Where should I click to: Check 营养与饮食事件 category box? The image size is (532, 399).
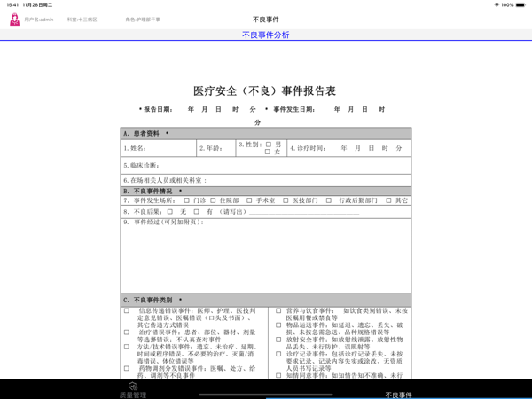pyautogui.click(x=278, y=311)
